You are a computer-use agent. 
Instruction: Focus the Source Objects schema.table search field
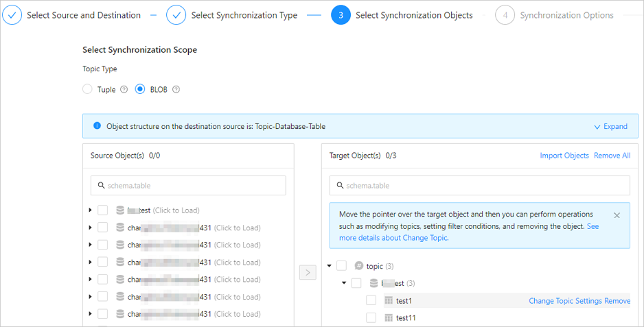(188, 186)
